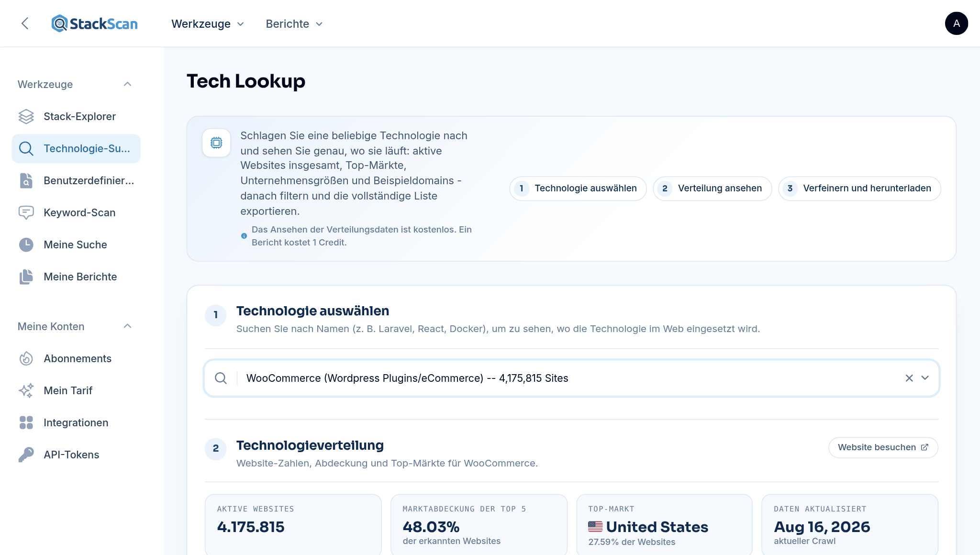Click the text 'aktueller Crawl'

(x=804, y=541)
